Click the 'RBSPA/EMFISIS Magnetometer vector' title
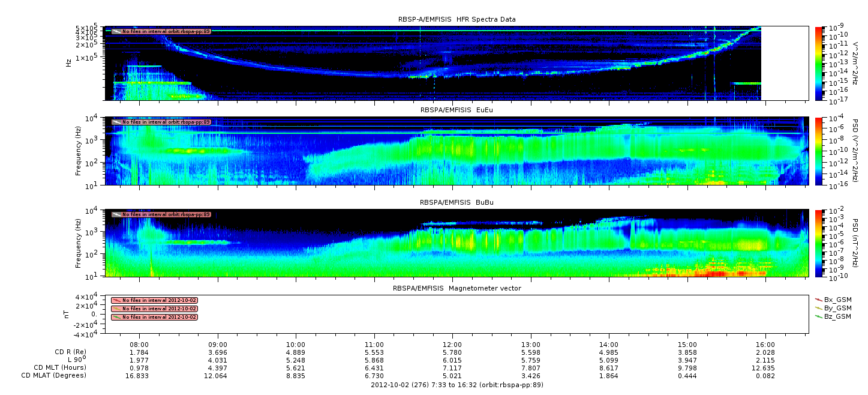 click(456, 288)
